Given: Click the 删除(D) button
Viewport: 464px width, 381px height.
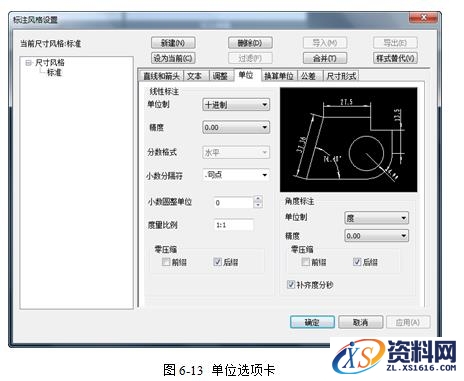Looking at the screenshot, I should click(250, 43).
